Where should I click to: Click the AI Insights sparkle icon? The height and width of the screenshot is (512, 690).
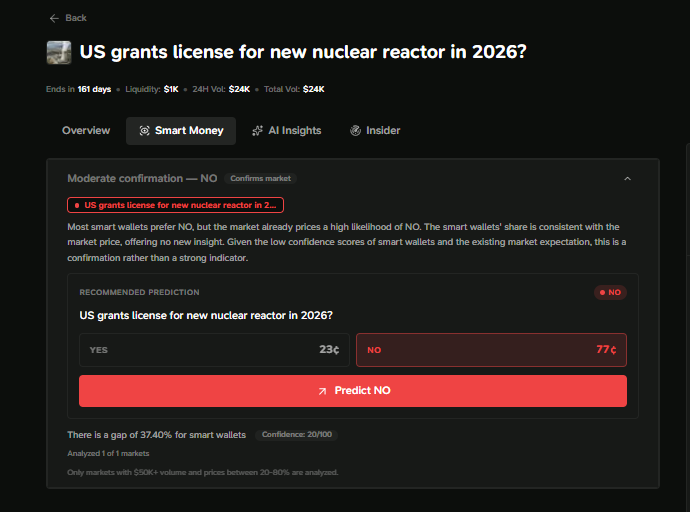click(x=257, y=131)
